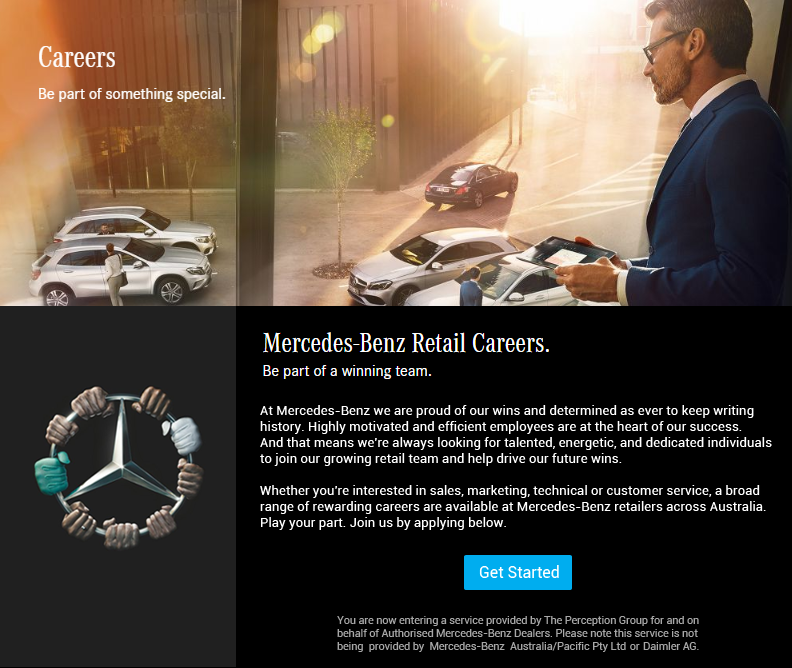
Task: Click the 'Mercedes-Benz Retail Careers.' title
Action: (x=406, y=343)
